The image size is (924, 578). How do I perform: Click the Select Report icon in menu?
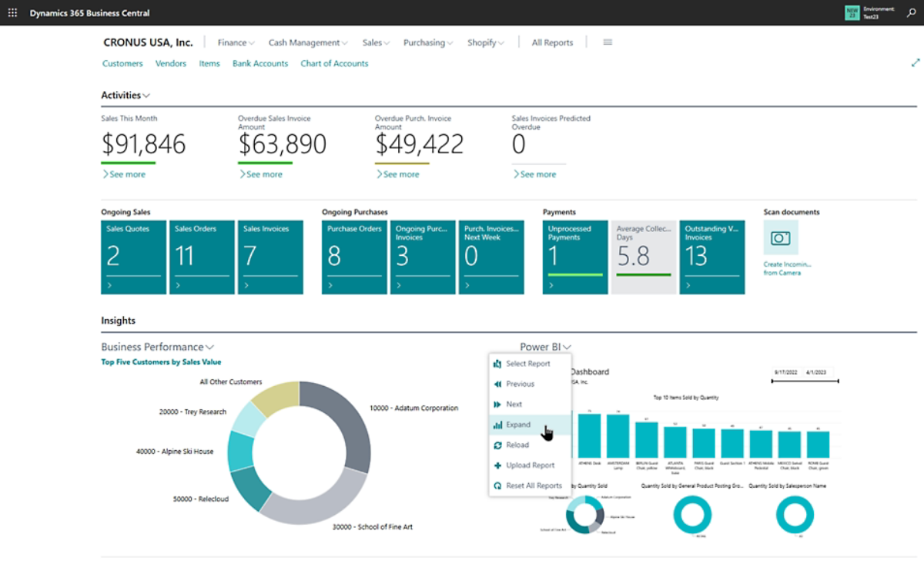pyautogui.click(x=497, y=364)
